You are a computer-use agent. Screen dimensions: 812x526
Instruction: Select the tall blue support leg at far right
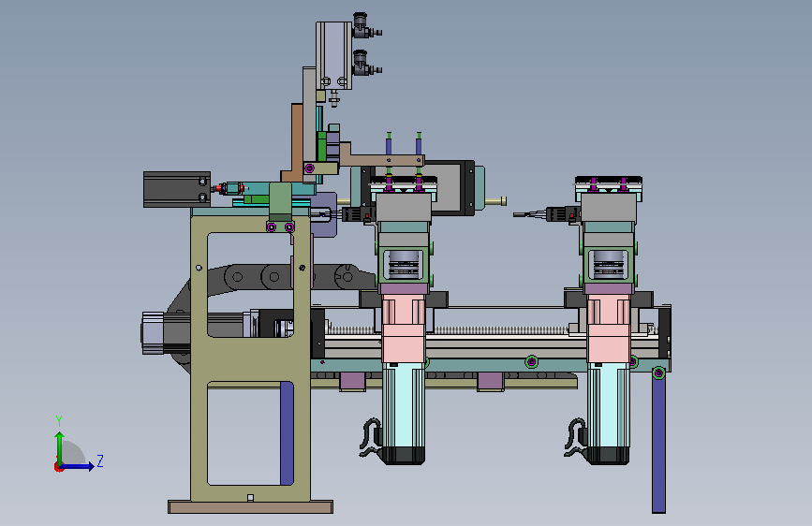pyautogui.click(x=658, y=445)
